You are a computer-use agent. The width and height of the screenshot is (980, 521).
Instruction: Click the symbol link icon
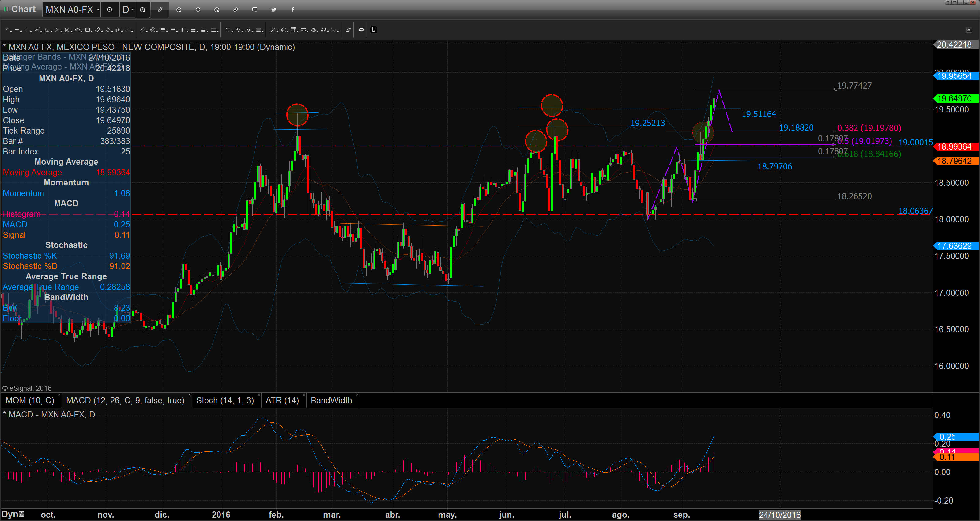tap(236, 10)
